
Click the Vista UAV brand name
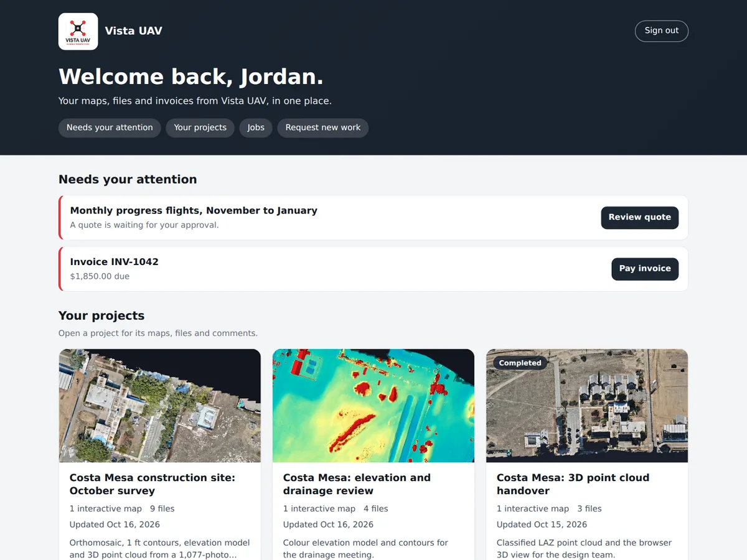click(133, 31)
